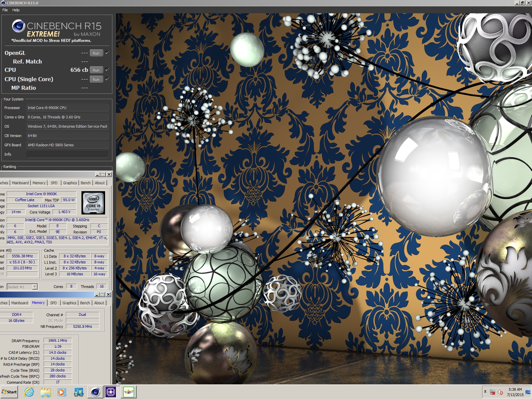This screenshot has width=532, height=399.
Task: Click the taskbar icon after Media Player
Action: 78,392
